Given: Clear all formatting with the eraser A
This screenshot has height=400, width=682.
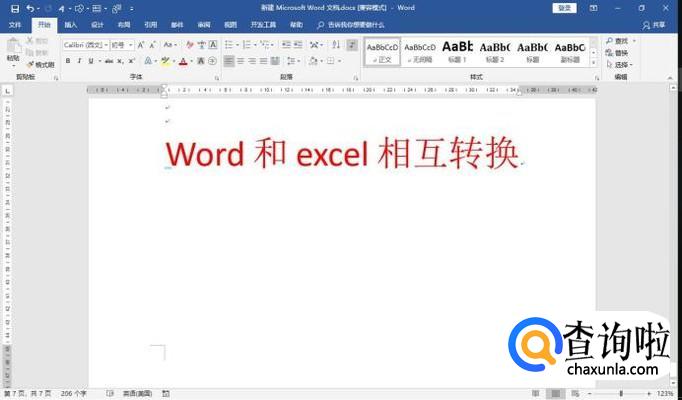Looking at the screenshot, I should [x=190, y=45].
